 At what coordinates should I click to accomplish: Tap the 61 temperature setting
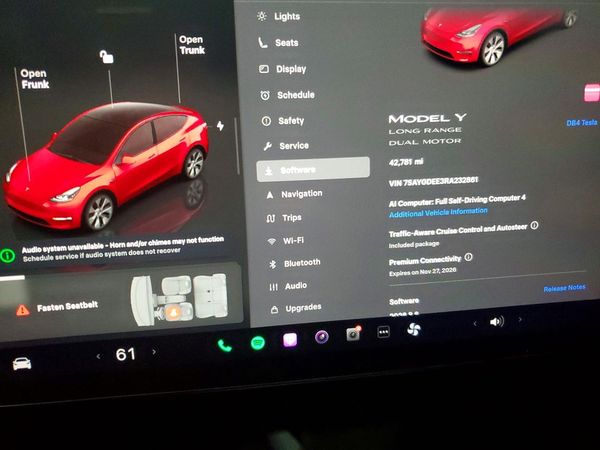pyautogui.click(x=126, y=354)
